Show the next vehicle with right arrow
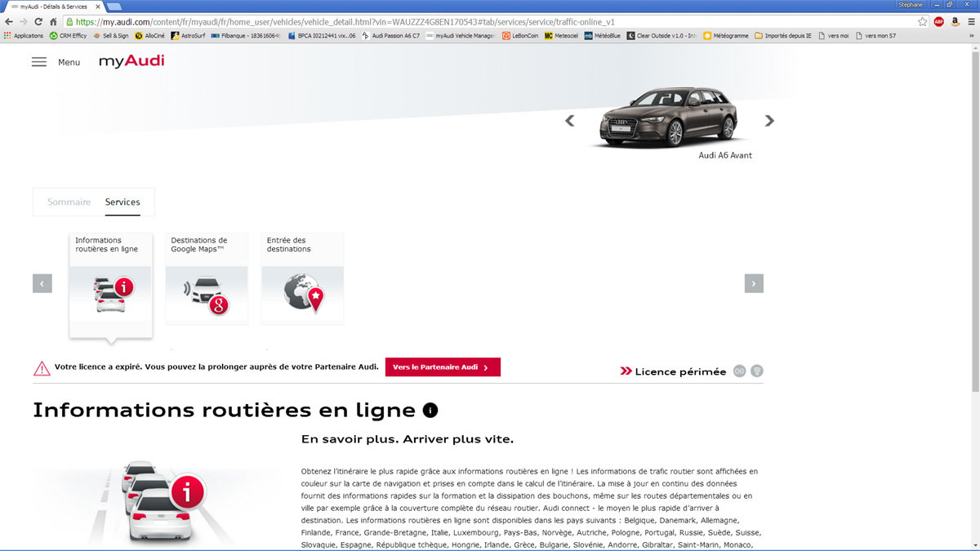The image size is (980, 551). pos(768,121)
